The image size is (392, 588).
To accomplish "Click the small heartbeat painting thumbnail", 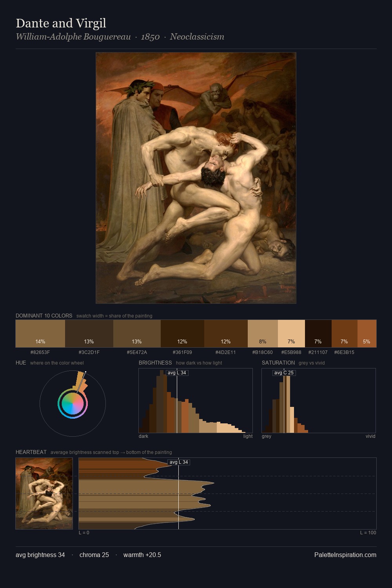I will pyautogui.click(x=44, y=494).
